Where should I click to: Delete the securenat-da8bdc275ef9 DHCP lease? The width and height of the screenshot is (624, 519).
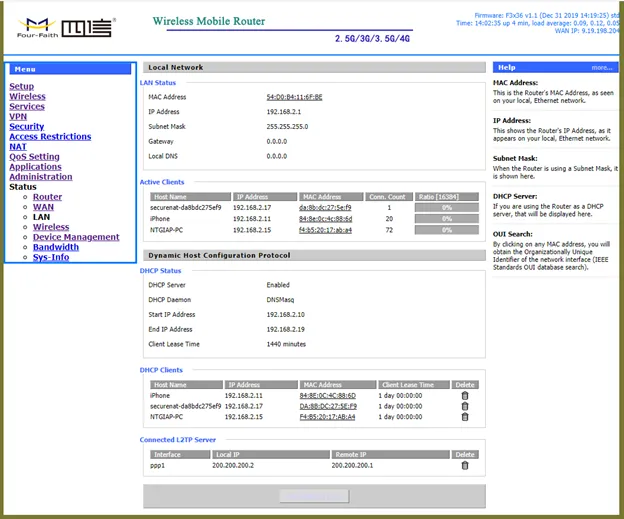pos(464,406)
